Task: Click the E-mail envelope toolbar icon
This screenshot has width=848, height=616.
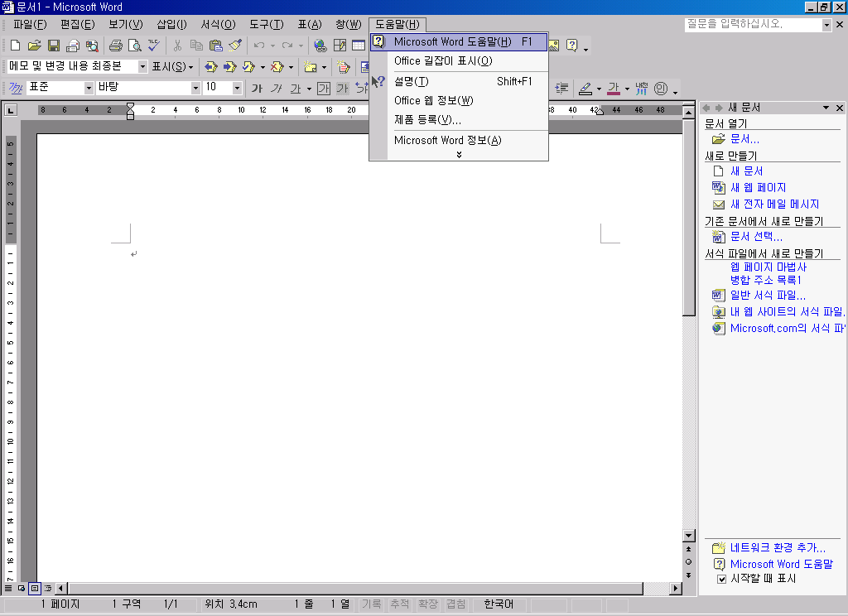Action: (x=73, y=46)
